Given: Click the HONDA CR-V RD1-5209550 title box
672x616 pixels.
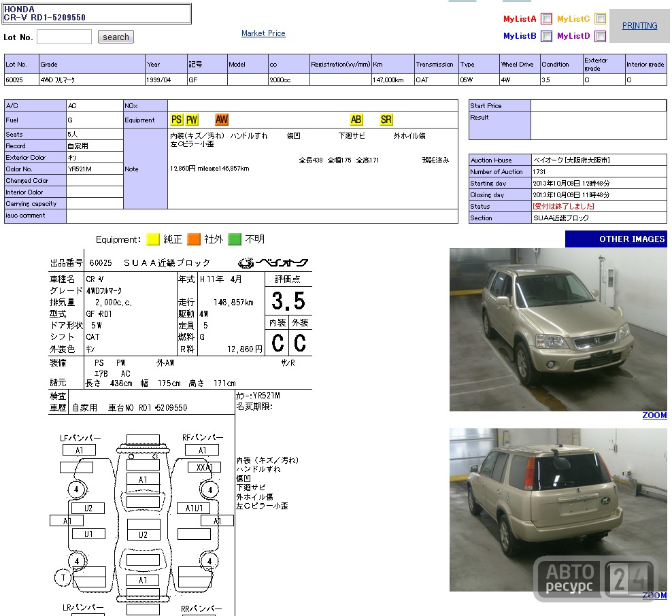Looking at the screenshot, I should tap(97, 14).
